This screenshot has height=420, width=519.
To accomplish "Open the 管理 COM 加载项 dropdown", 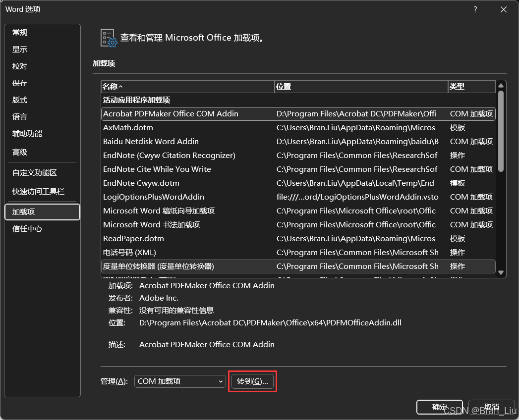I will pyautogui.click(x=180, y=381).
